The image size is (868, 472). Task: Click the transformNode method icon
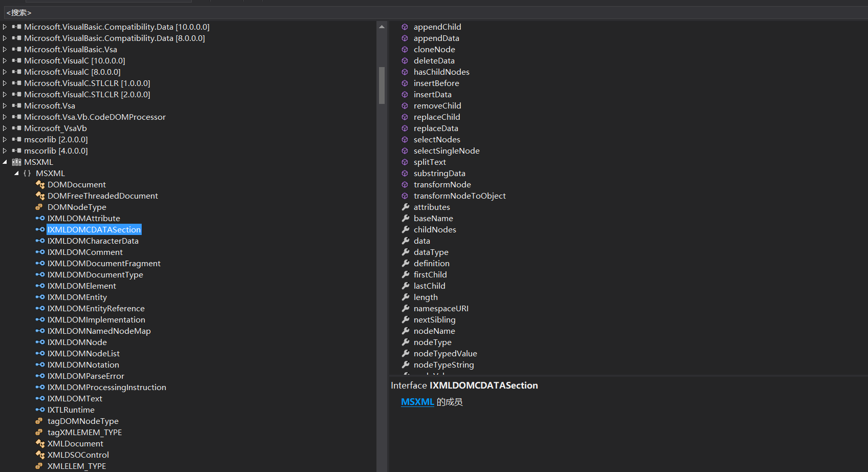pos(405,184)
